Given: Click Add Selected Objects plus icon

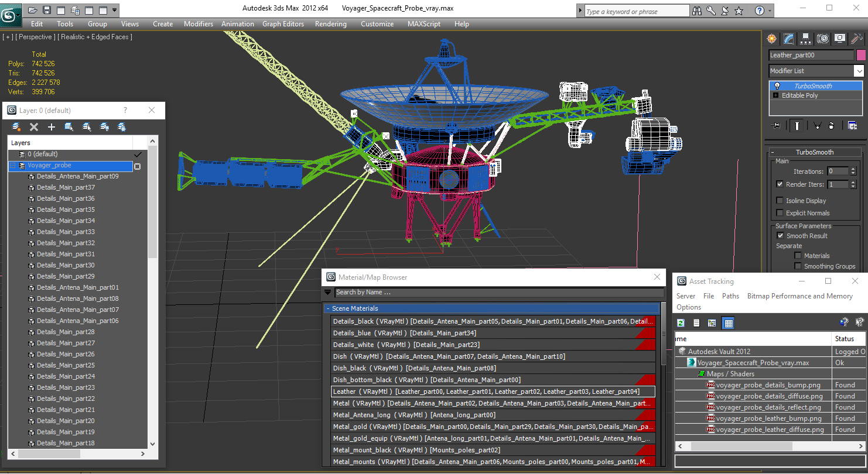Looking at the screenshot, I should (52, 126).
